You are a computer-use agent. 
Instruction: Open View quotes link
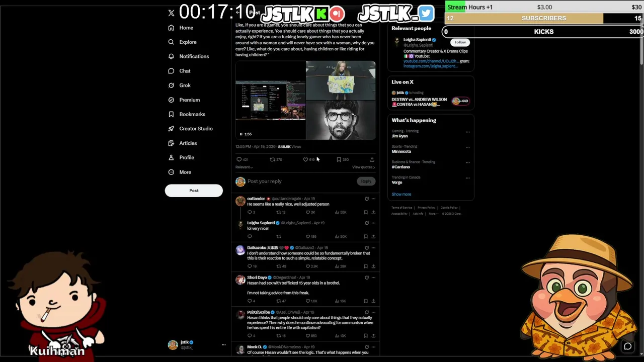pos(363,167)
